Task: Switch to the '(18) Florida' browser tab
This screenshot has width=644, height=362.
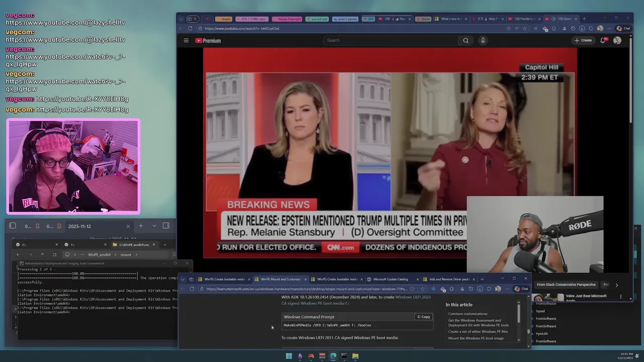Action: tap(523, 19)
